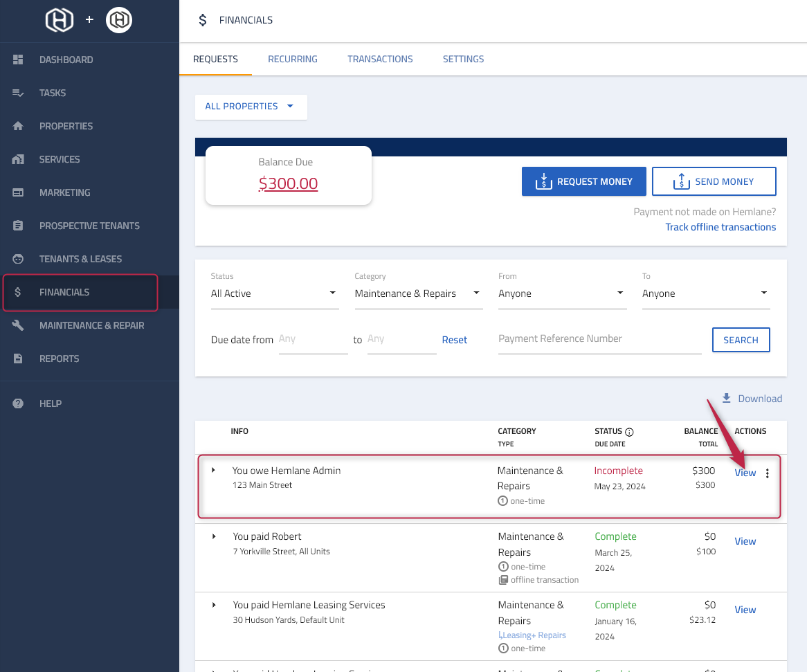Click the 123 Main Street address

click(x=262, y=485)
